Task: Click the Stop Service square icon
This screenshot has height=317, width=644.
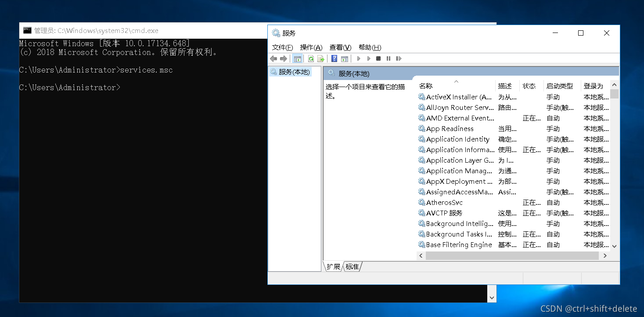Action: (378, 58)
